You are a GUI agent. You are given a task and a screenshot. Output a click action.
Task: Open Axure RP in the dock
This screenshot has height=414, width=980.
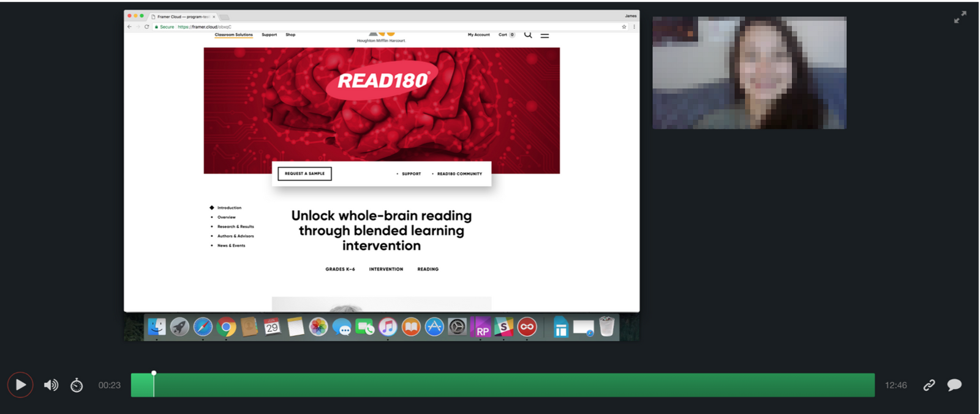pos(481,327)
